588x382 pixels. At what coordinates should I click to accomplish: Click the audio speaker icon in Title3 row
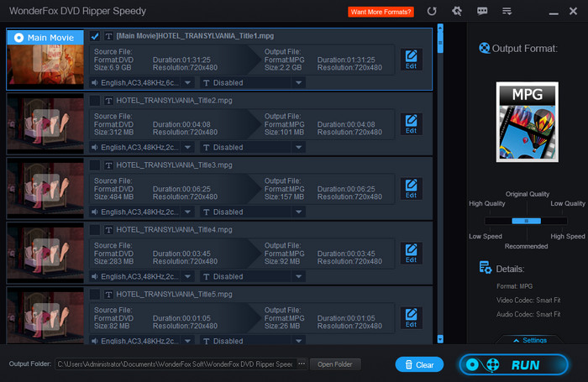[x=95, y=212]
